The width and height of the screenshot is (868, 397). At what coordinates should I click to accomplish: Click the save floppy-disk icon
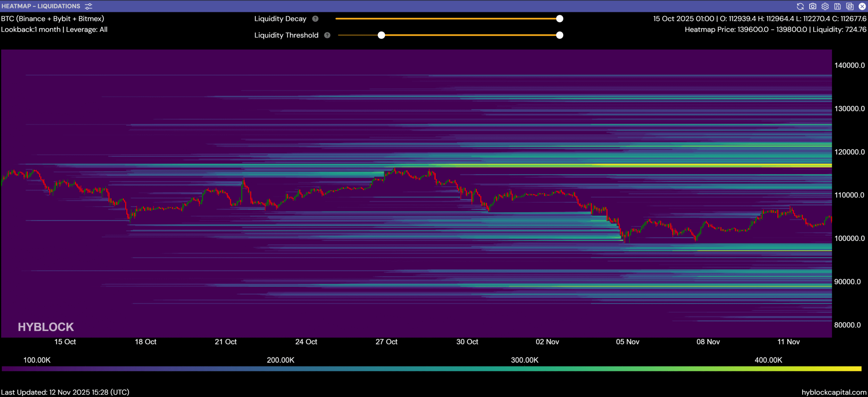837,6
